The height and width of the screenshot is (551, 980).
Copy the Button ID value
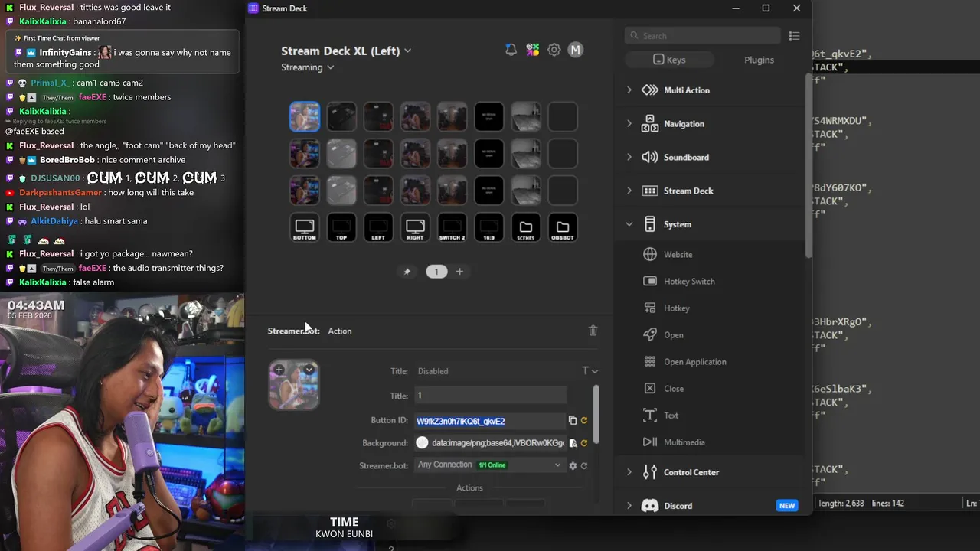point(572,421)
